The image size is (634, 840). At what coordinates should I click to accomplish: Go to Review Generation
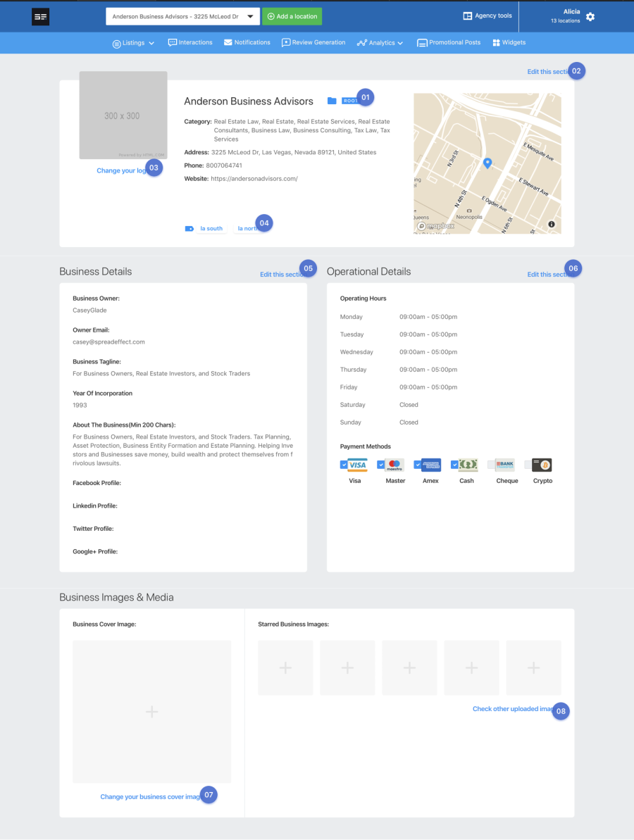point(313,42)
